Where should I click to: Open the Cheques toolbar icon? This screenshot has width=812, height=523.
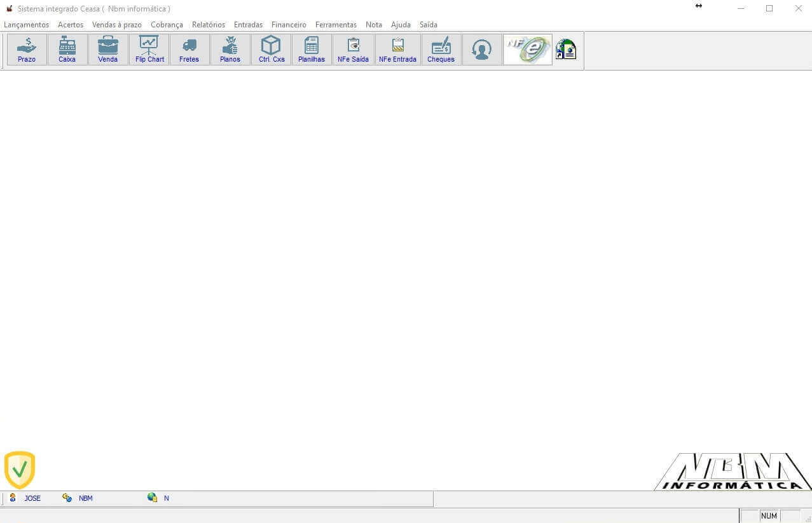pyautogui.click(x=441, y=50)
